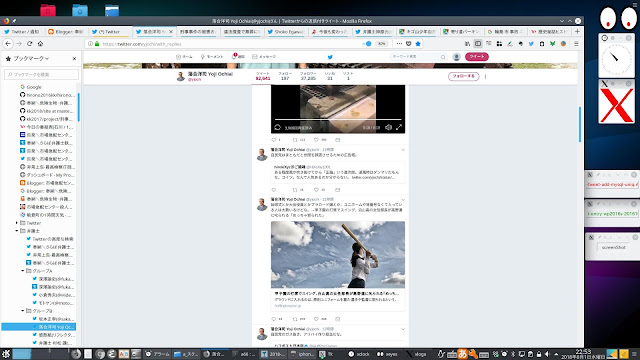The width and height of the screenshot is (640, 360).
Task: Open the Firefox home page icon
Action: coord(40,44)
